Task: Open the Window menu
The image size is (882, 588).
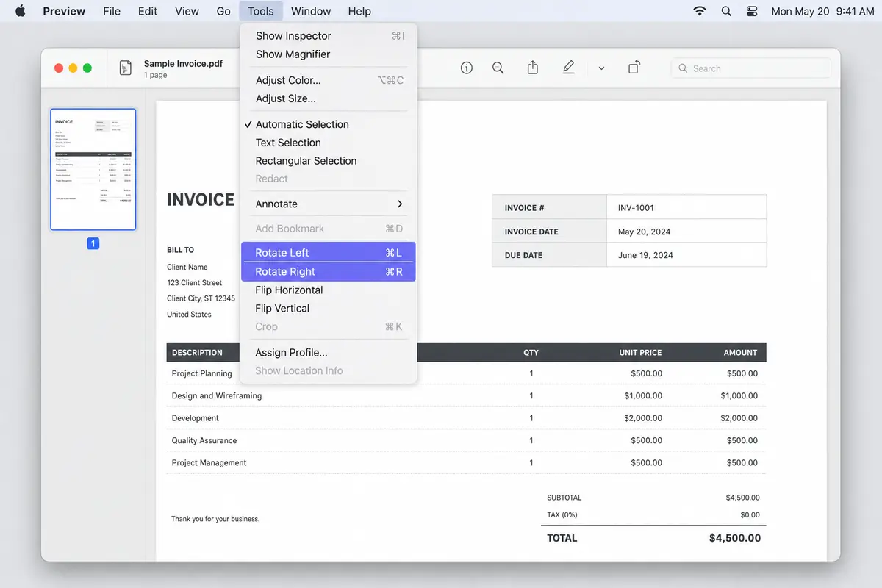Action: point(311,11)
